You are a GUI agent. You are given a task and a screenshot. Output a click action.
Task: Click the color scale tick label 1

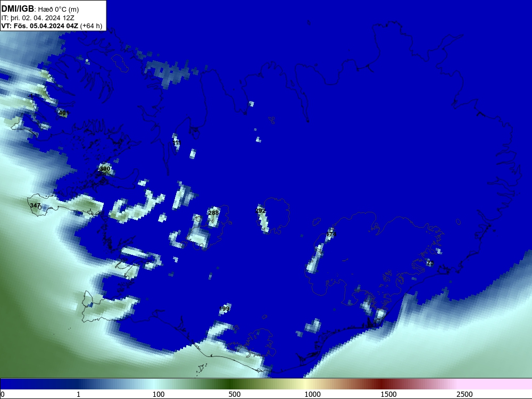point(78,394)
